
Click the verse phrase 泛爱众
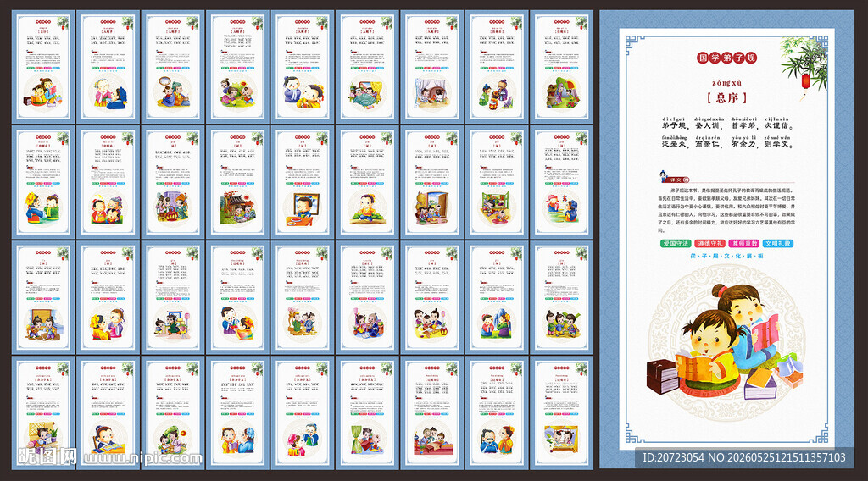click(x=674, y=144)
